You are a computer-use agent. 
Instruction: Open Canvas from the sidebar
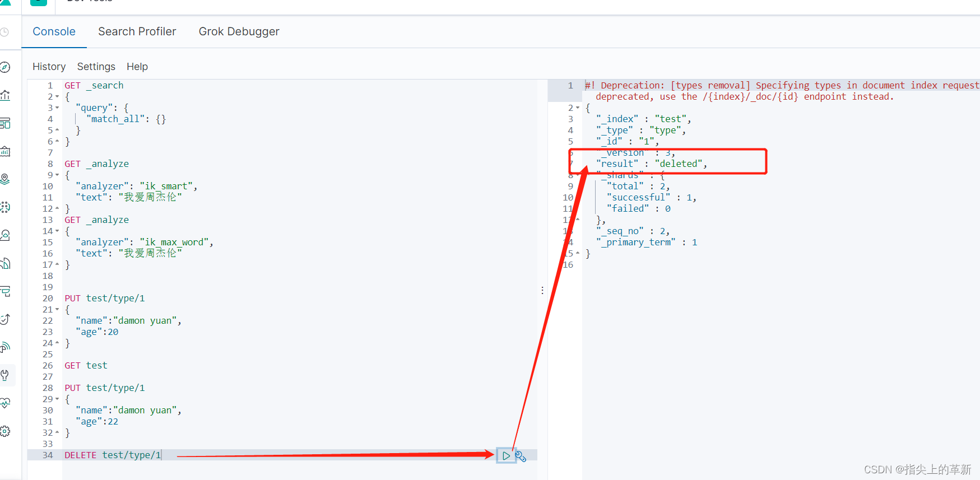click(4, 151)
